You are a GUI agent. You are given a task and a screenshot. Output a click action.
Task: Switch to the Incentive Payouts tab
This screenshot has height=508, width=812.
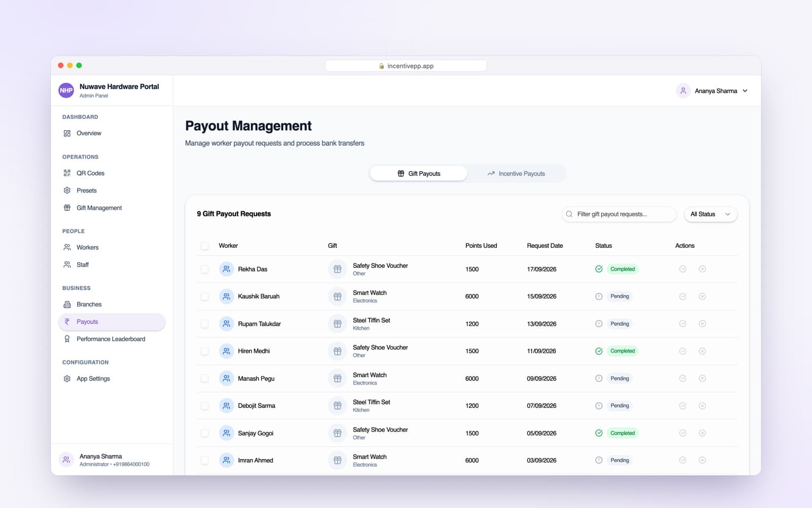point(516,174)
